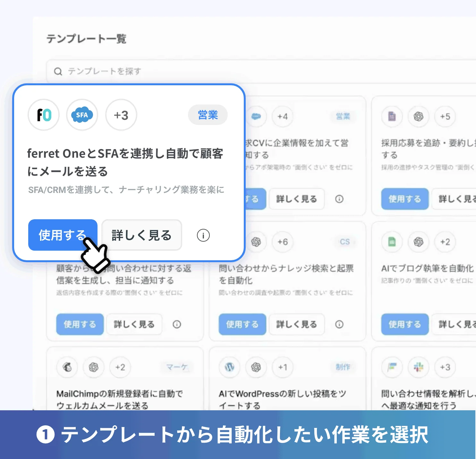Click the ChatGPT icon on the blog automation card
Image resolution: width=476 pixels, height=459 pixels.
[x=418, y=242]
